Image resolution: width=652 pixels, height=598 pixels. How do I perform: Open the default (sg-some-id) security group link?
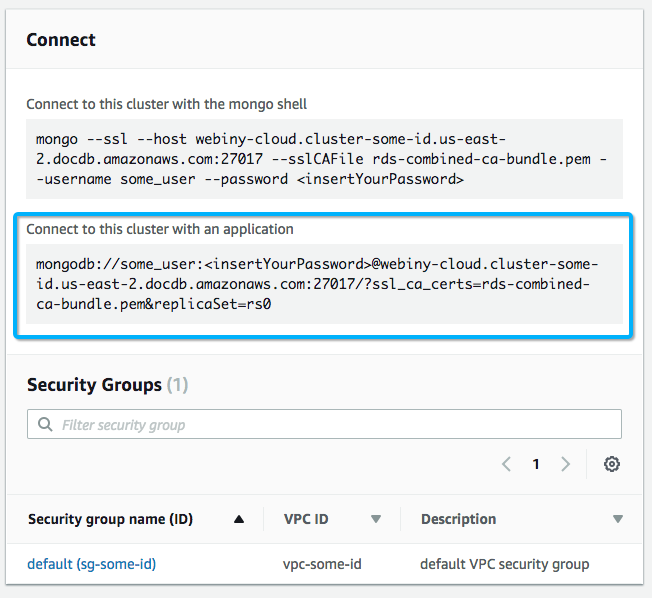[x=92, y=564]
